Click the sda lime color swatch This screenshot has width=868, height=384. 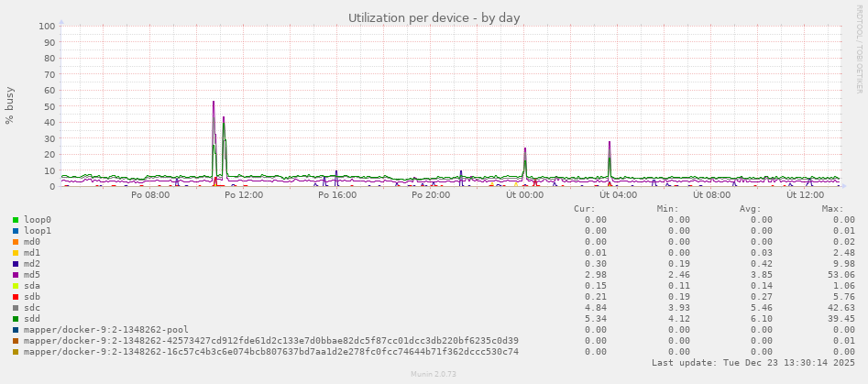[16, 286]
